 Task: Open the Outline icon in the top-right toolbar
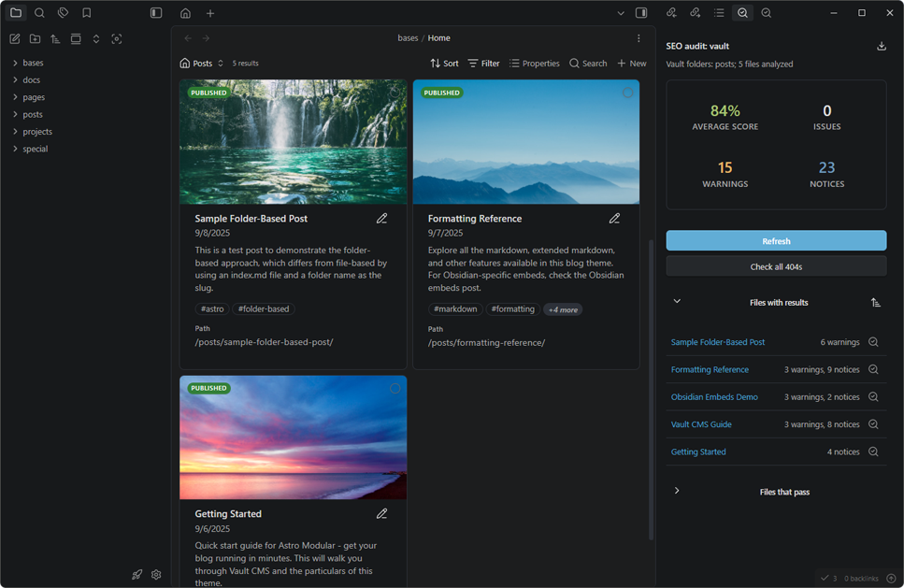(718, 12)
